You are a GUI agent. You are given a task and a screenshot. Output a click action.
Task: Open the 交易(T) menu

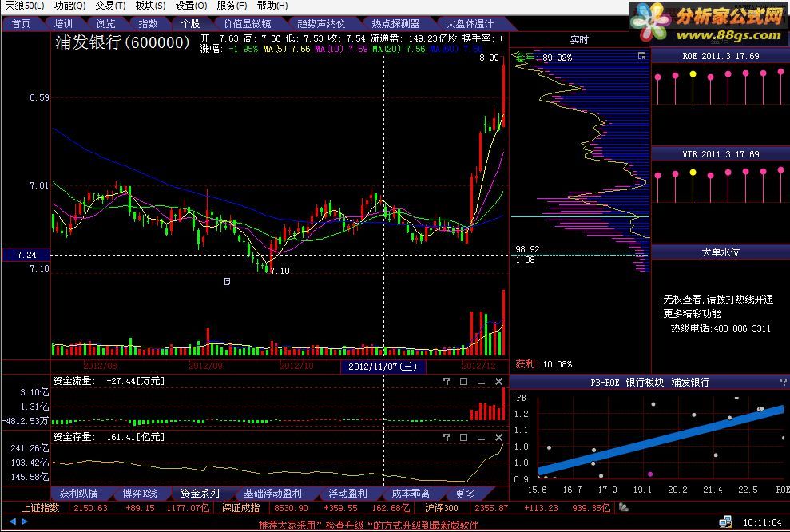(110, 6)
